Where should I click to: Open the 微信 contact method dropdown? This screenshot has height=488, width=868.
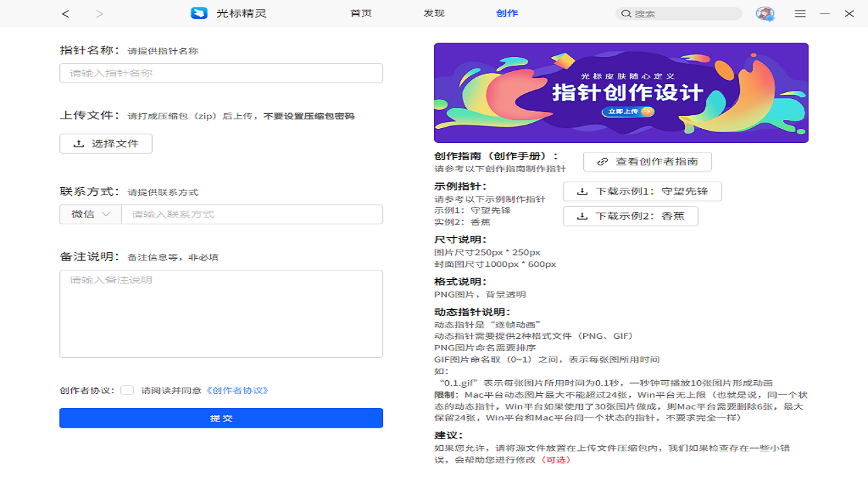click(90, 214)
